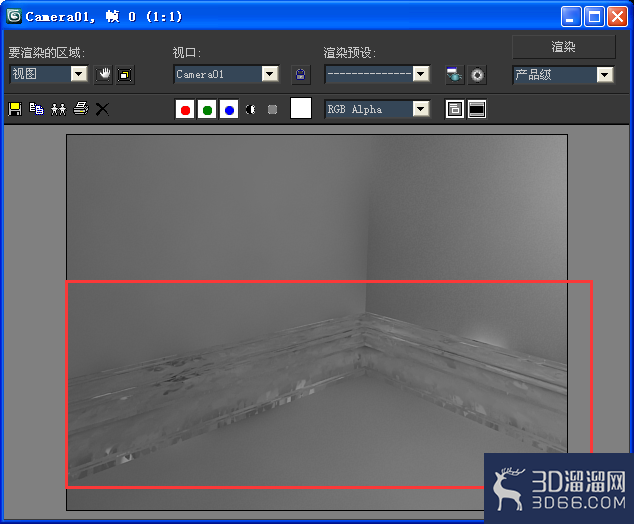Image resolution: width=634 pixels, height=524 pixels.
Task: Open the Camera01 viewport dropdown
Action: [x=226, y=74]
